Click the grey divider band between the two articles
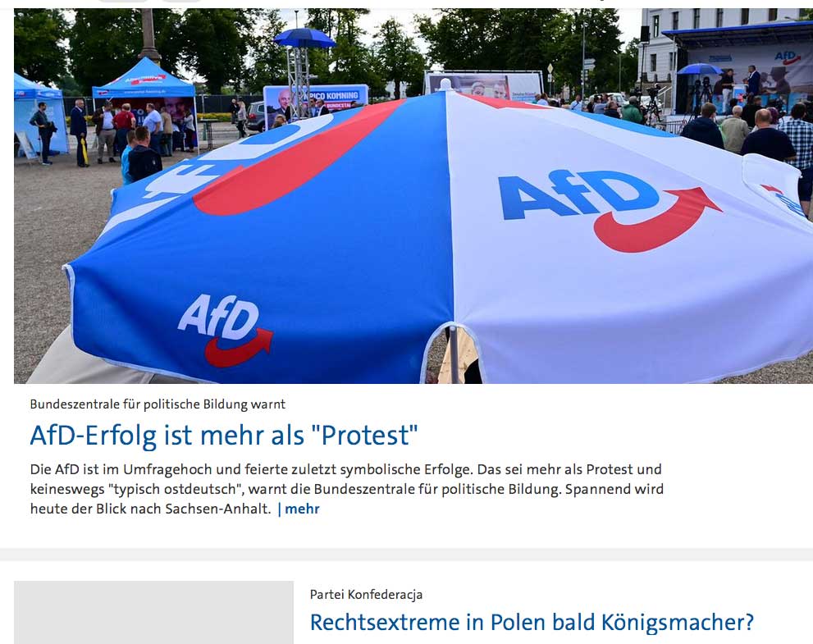Viewport: 813px width, 644px height. [407, 555]
